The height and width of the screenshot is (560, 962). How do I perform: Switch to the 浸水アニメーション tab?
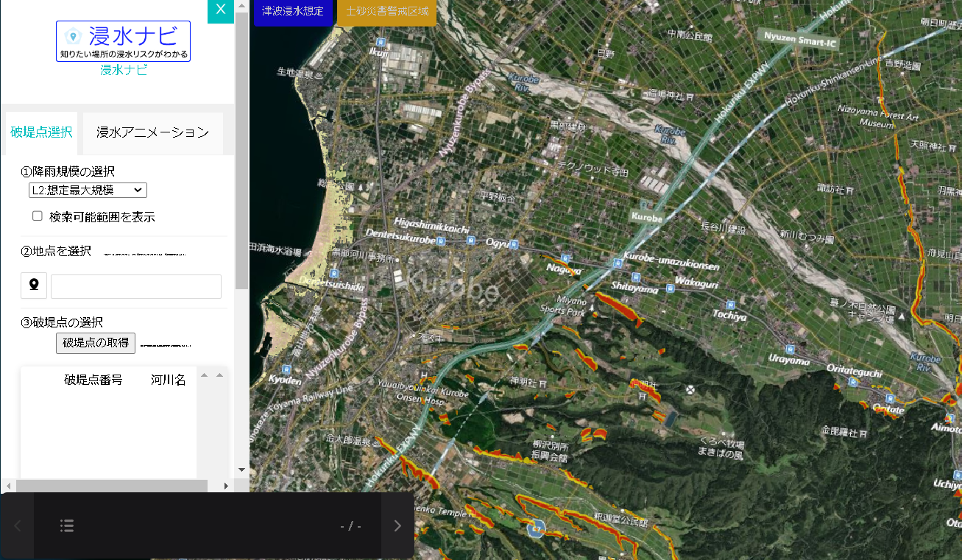(x=153, y=132)
